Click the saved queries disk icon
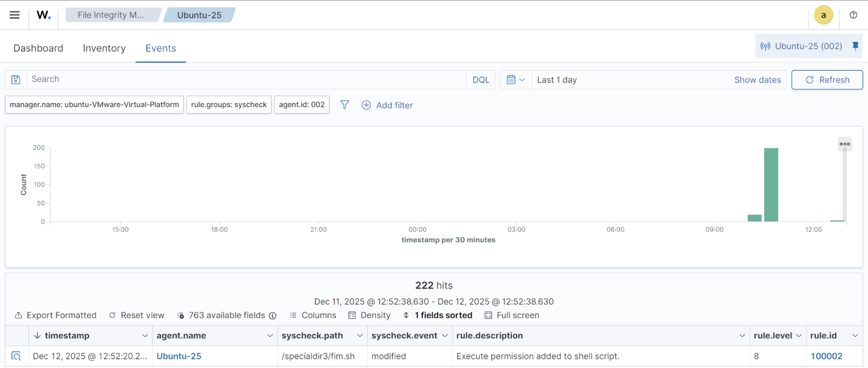 coord(16,80)
